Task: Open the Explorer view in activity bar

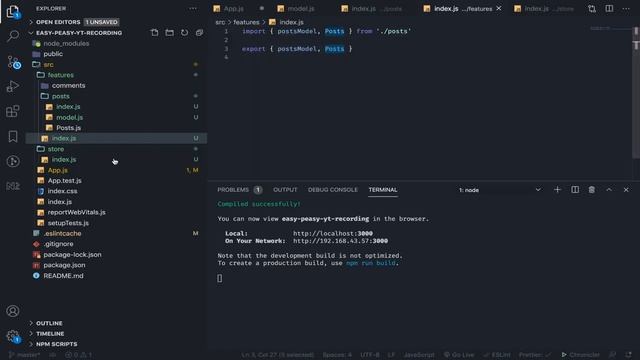Action: pyautogui.click(x=13, y=11)
